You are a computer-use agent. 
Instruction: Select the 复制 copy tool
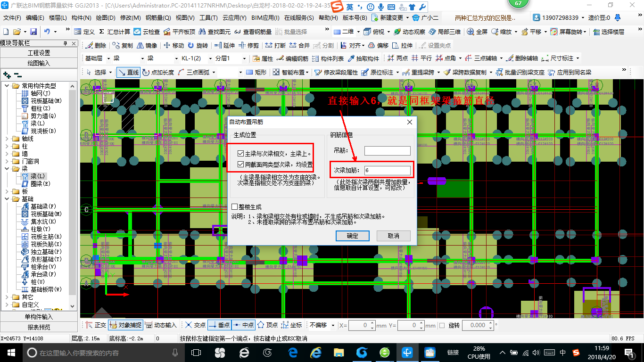[123, 45]
